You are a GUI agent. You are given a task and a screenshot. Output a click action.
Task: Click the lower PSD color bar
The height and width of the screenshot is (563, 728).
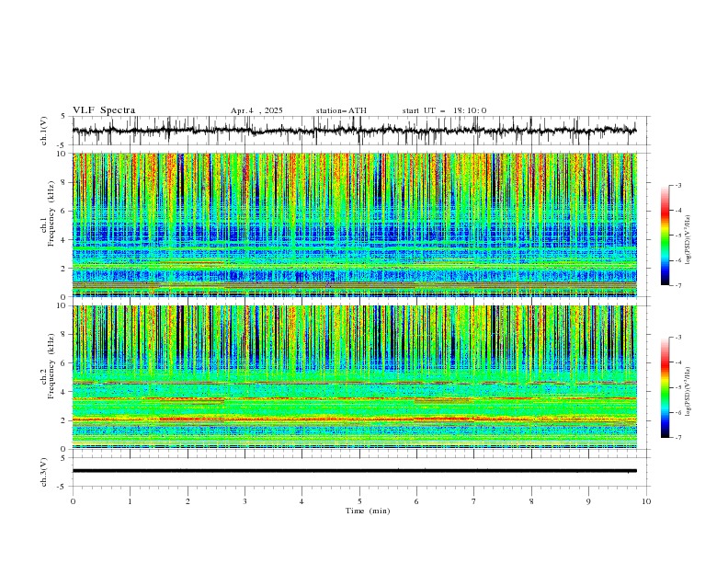[x=665, y=387]
